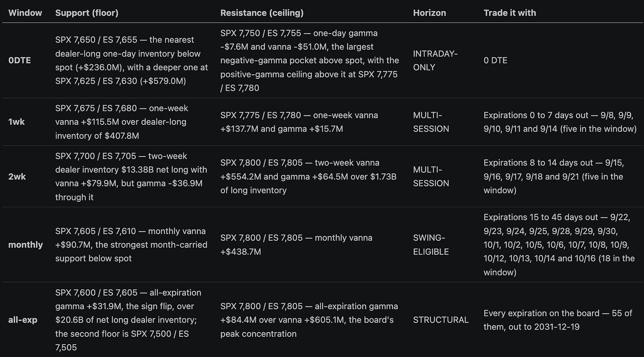
Task: Click the monthly resistance cell vanna +$438.7M
Action: [296, 245]
